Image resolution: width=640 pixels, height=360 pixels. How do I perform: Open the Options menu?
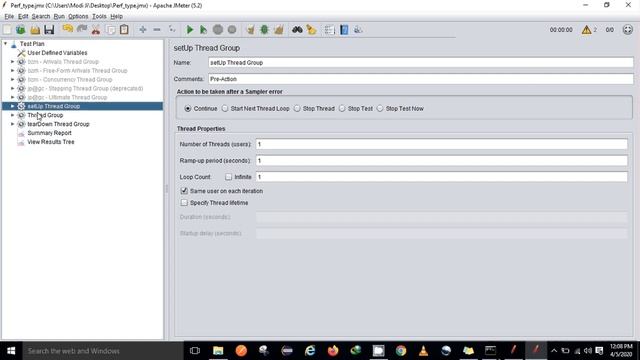[x=78, y=16]
